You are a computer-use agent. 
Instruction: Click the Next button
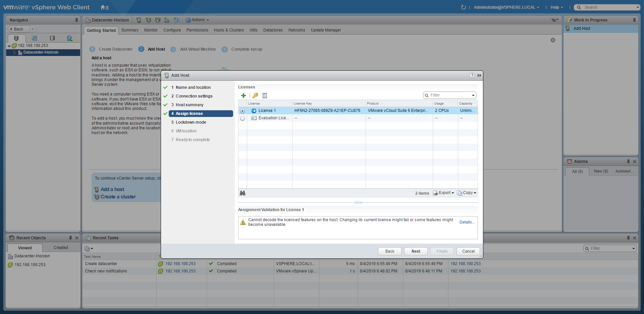[x=416, y=251]
